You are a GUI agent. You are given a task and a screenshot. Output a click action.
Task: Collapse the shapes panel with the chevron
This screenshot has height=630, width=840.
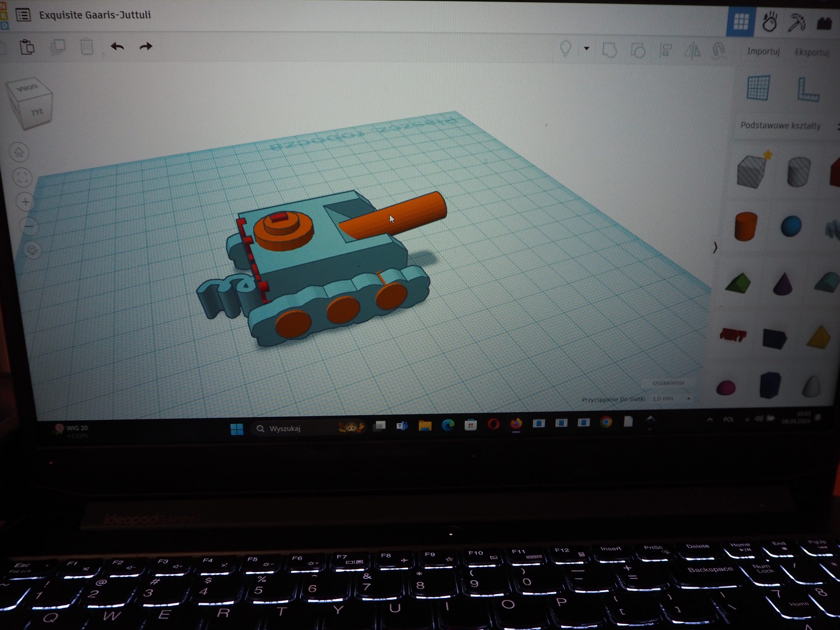coord(715,248)
